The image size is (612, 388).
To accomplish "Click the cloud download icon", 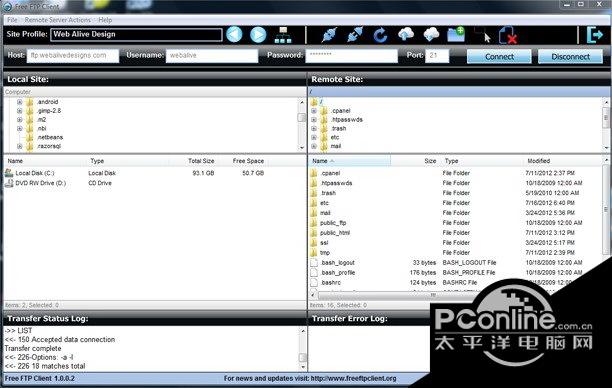I will (x=431, y=34).
